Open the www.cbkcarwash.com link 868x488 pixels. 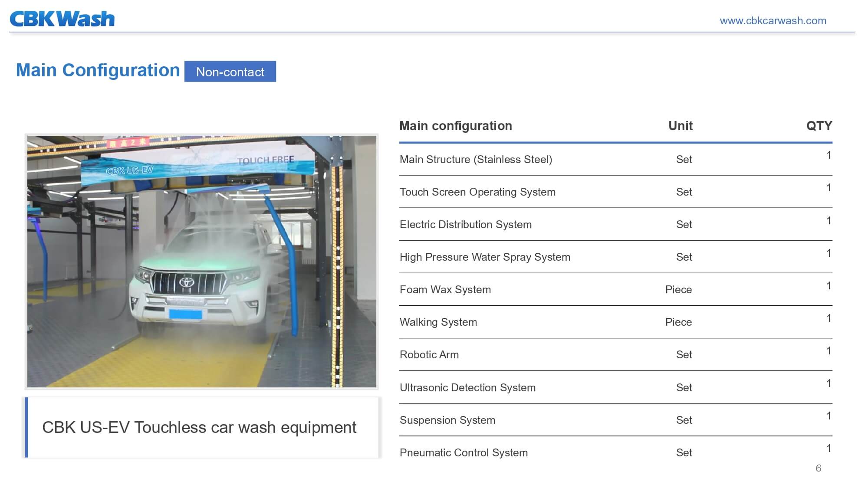(x=773, y=20)
